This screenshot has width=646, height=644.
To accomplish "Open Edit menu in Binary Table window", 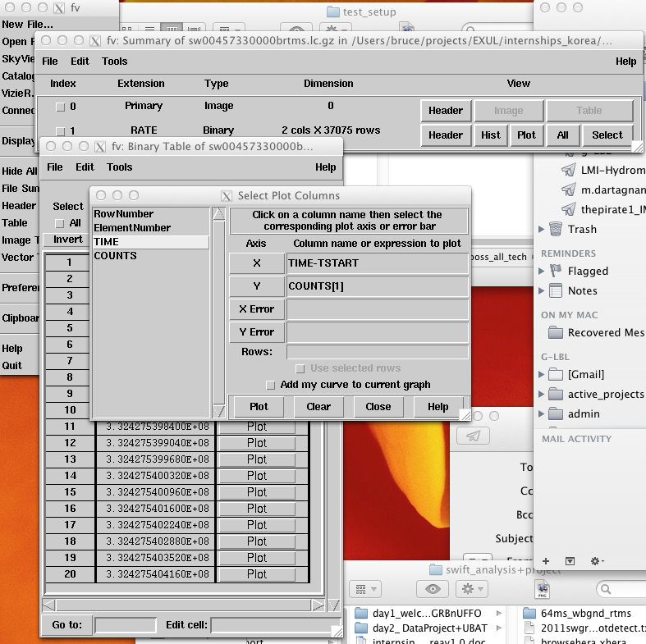I will point(85,167).
